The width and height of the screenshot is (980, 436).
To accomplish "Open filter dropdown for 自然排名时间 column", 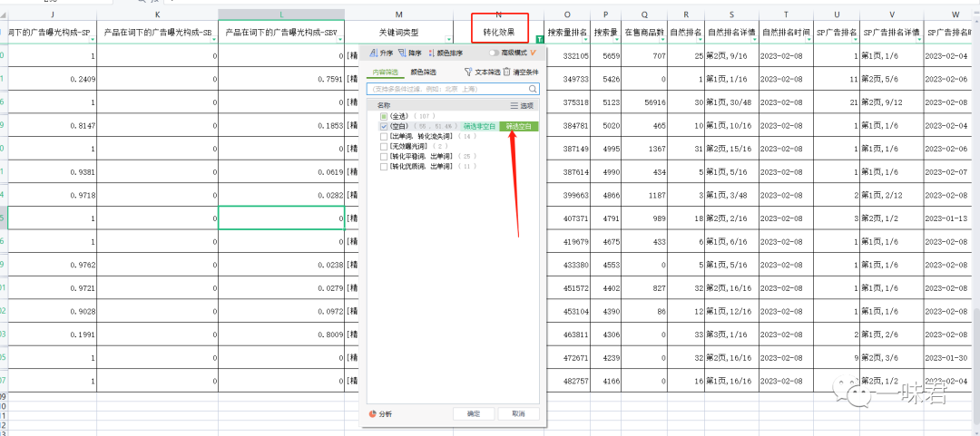I will click(810, 39).
